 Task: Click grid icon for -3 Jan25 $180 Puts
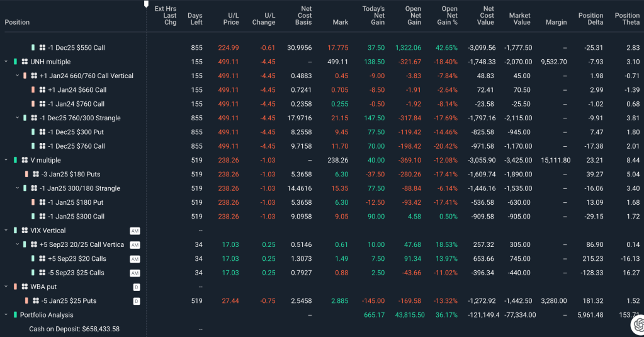[x=35, y=174]
